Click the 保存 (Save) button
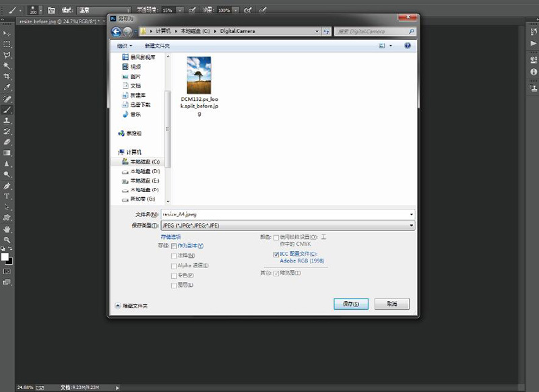 [x=351, y=304]
